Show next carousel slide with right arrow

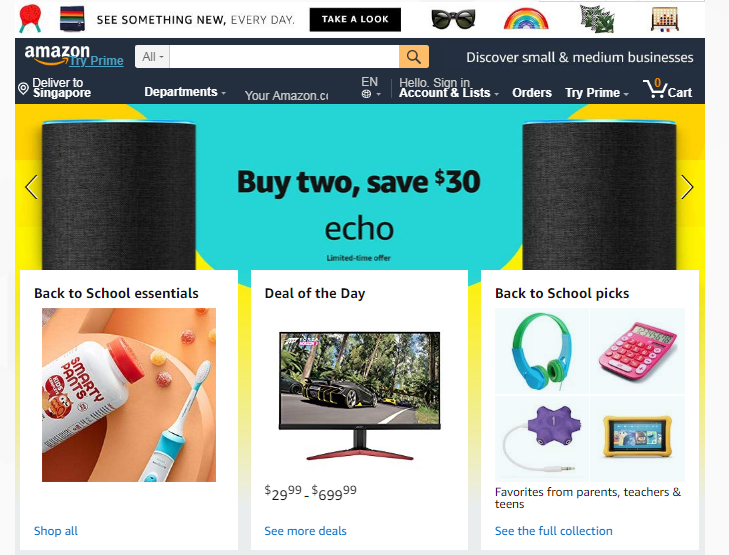(687, 187)
